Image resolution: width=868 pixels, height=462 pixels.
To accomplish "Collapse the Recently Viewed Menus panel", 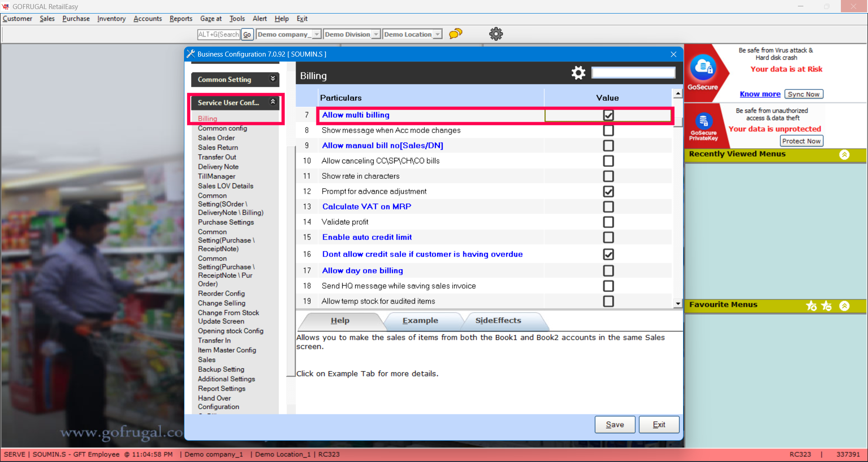I will [844, 155].
